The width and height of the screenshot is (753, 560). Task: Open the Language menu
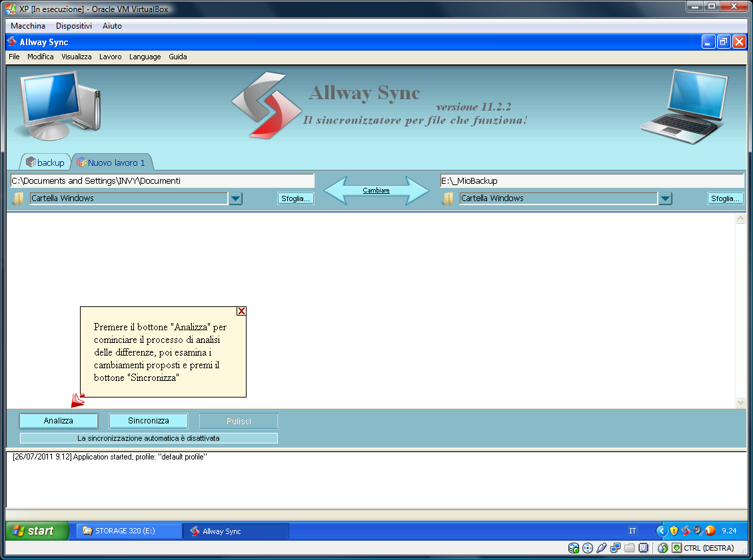click(x=145, y=57)
